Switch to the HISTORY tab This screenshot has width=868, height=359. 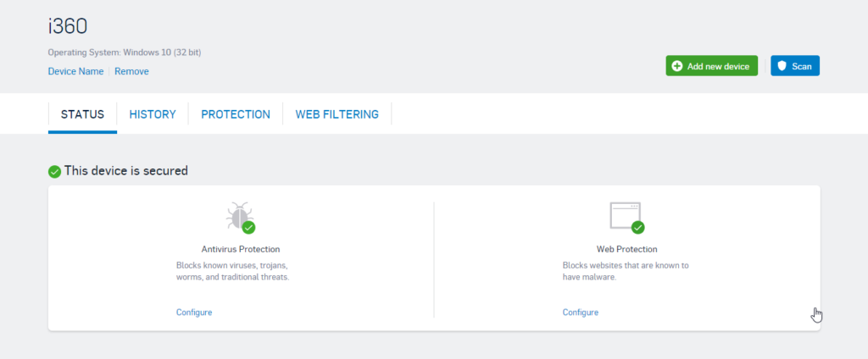[153, 114]
